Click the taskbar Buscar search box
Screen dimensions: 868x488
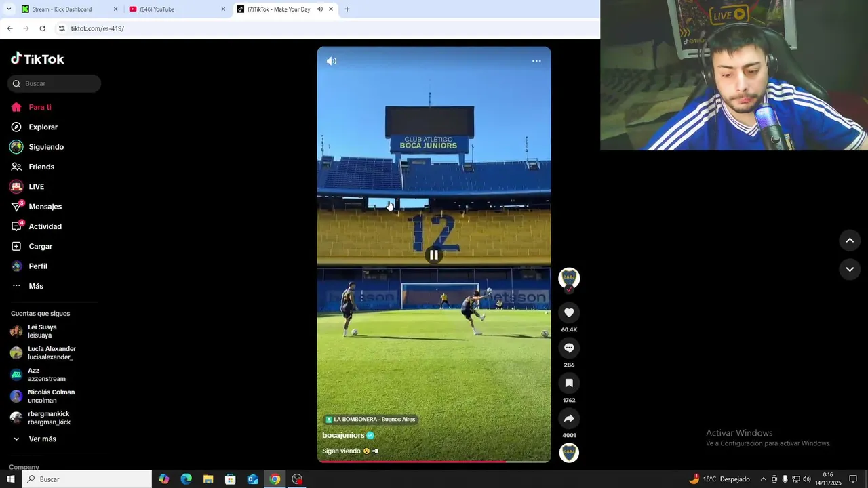pyautogui.click(x=87, y=479)
